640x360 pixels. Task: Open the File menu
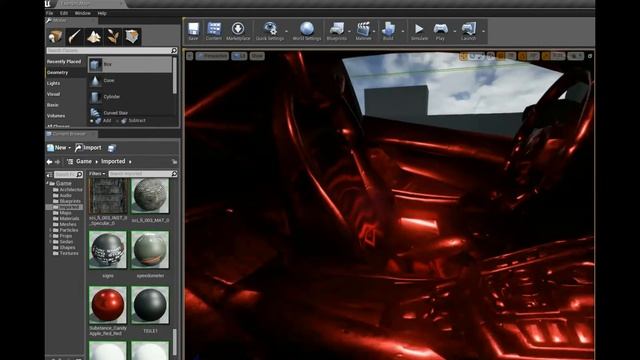click(49, 13)
